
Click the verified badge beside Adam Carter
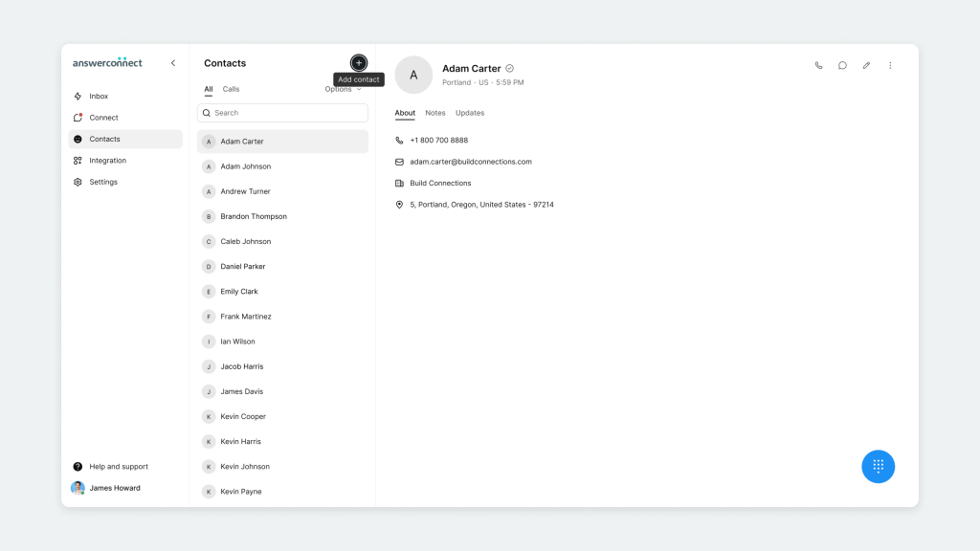[509, 69]
